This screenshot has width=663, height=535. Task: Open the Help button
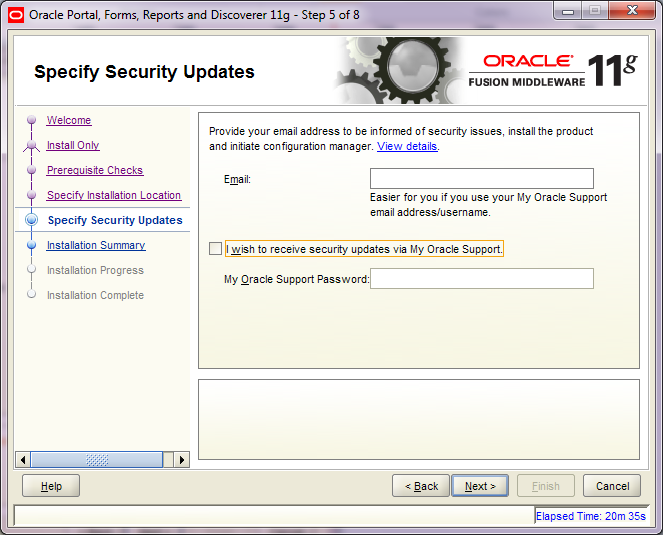coord(51,486)
